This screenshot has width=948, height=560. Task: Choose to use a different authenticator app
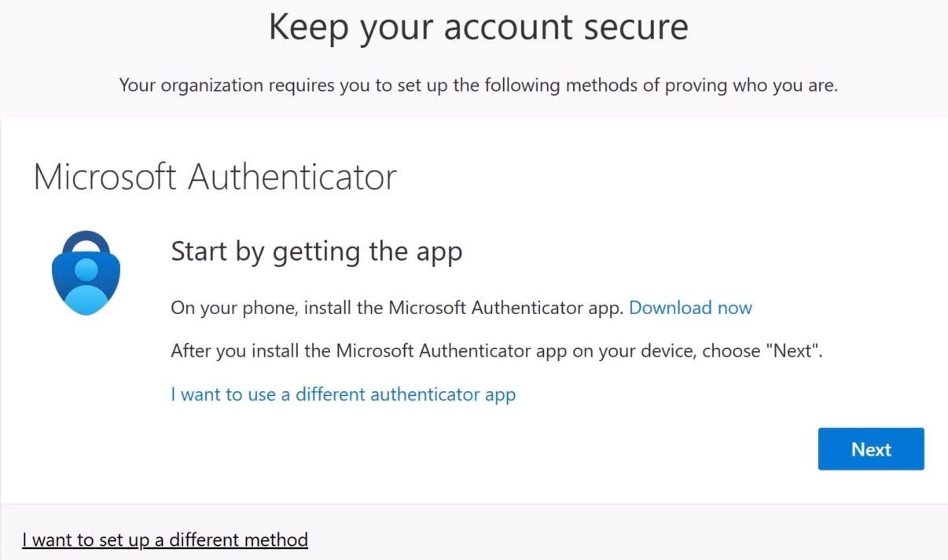343,394
